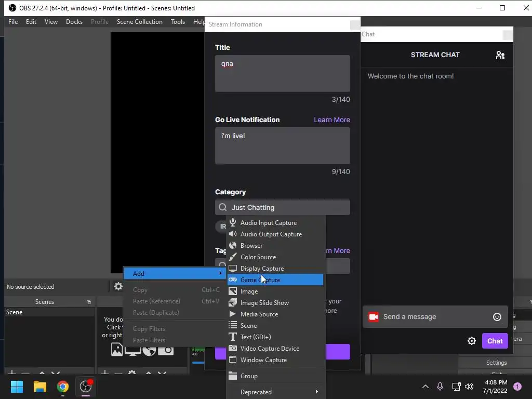Click the Send a message field
The image size is (532, 399).
[x=435, y=316]
